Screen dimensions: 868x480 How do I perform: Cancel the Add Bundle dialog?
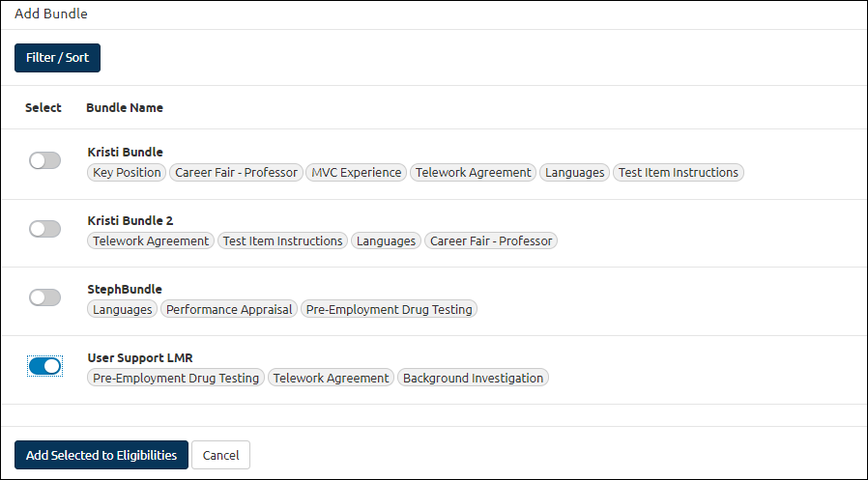point(221,455)
